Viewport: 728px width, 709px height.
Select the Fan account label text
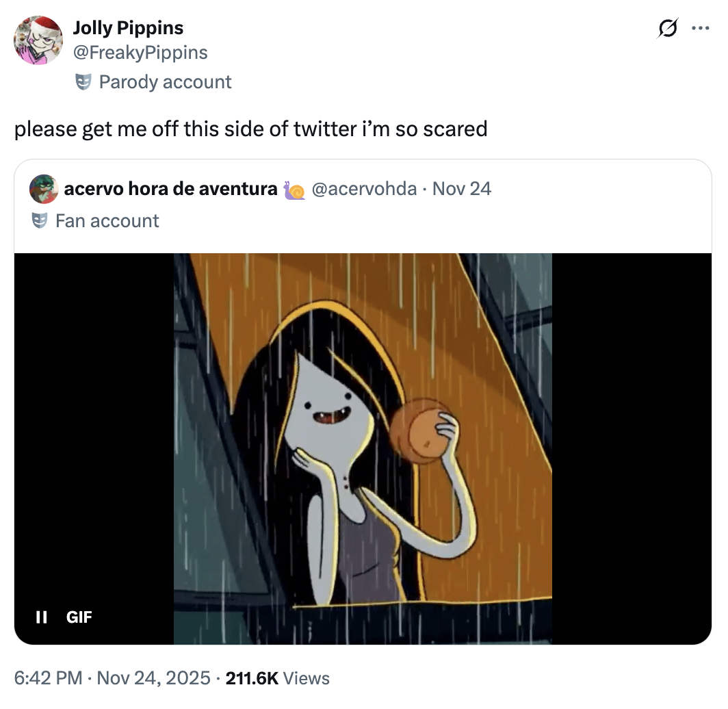coord(107,221)
